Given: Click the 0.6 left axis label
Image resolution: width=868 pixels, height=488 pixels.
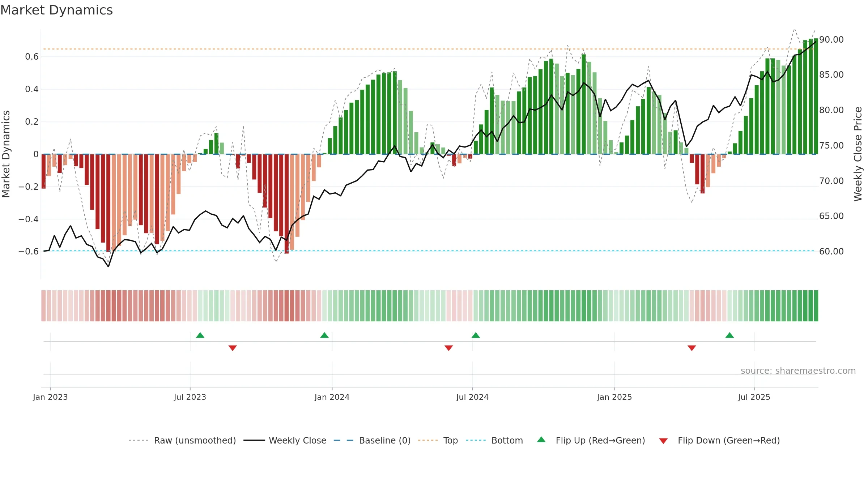Looking at the screenshot, I should pyautogui.click(x=32, y=56).
